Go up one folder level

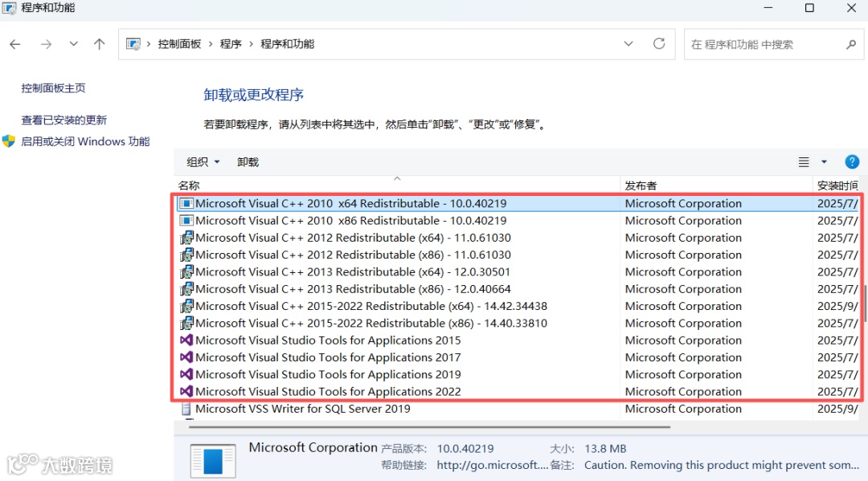99,43
